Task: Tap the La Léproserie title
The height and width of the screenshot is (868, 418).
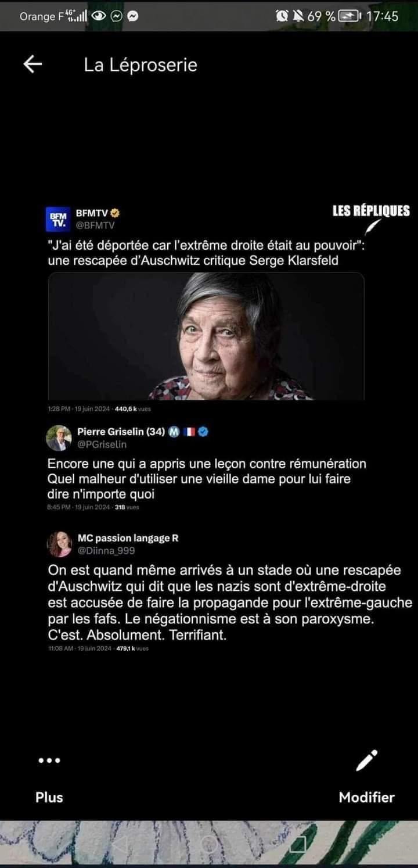Action: pos(140,65)
